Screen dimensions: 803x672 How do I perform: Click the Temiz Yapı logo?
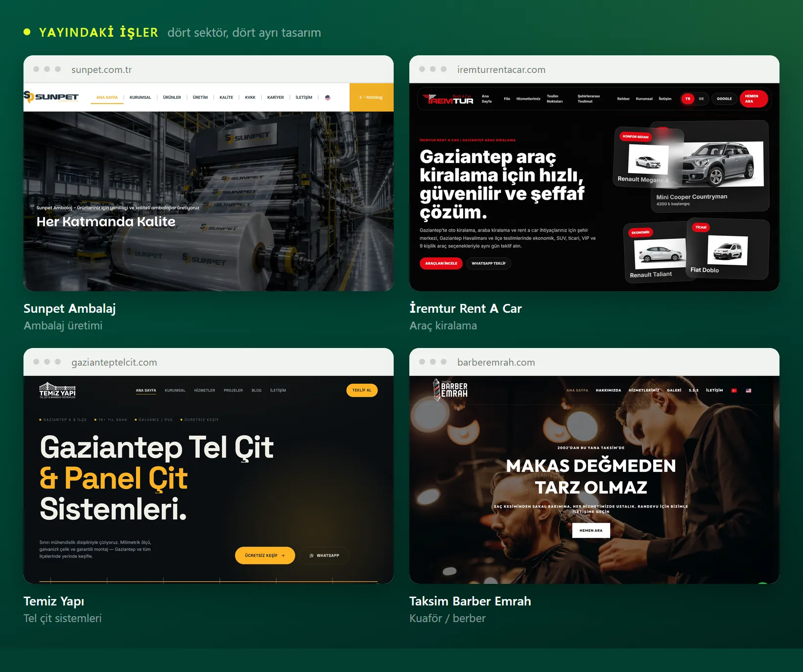point(57,391)
